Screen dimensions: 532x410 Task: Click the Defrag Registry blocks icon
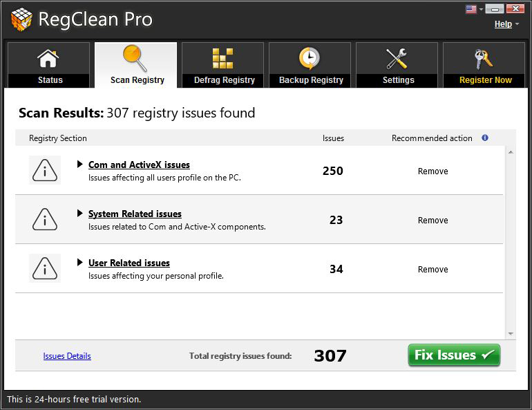click(x=222, y=58)
